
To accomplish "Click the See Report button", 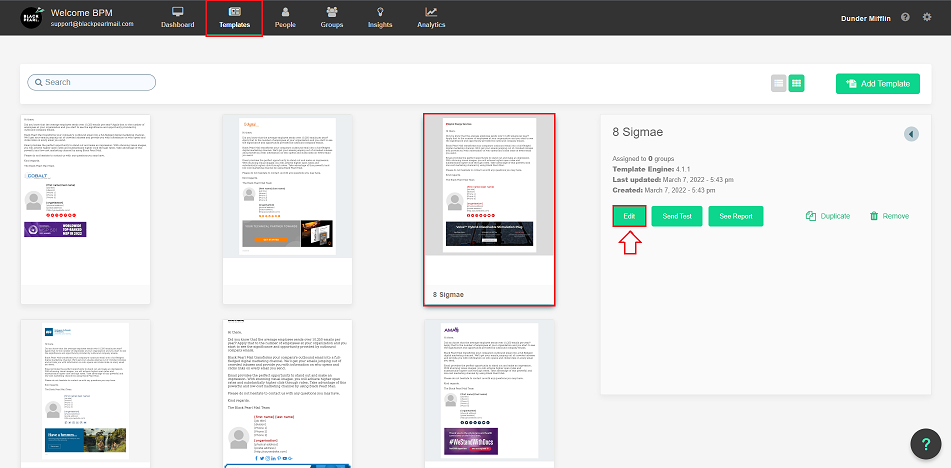I will point(736,216).
